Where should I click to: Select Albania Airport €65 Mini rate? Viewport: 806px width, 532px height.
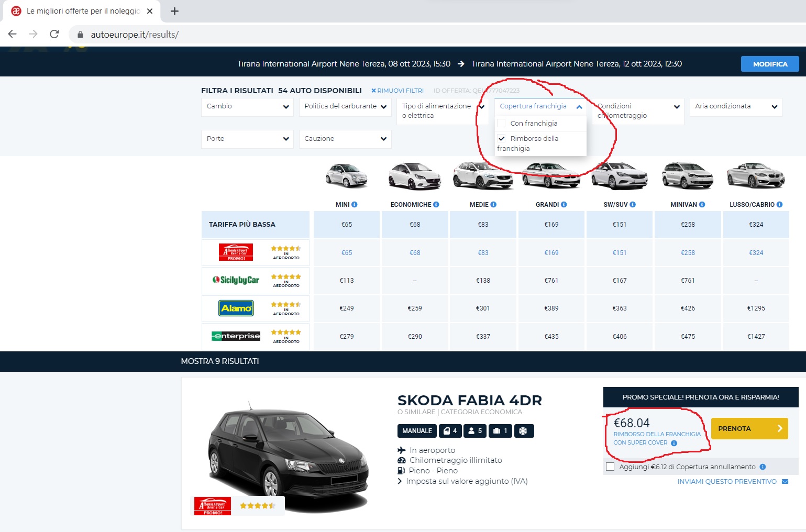(x=347, y=252)
